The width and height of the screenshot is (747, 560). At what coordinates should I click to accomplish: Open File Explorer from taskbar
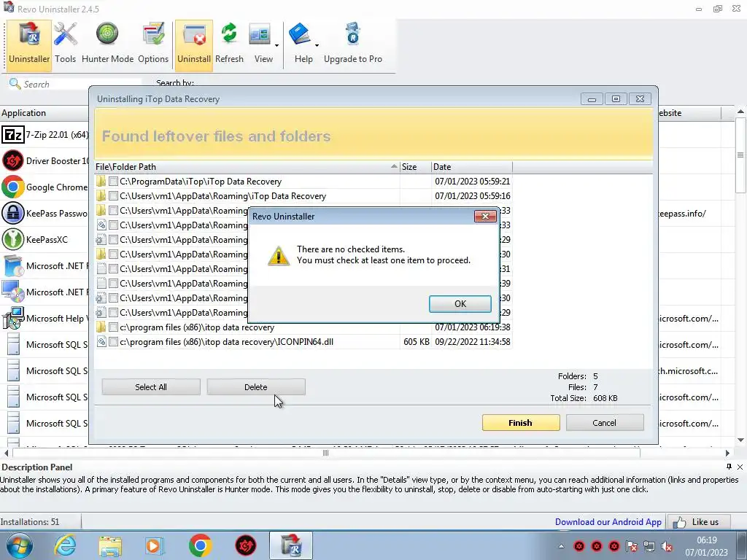pos(110,545)
